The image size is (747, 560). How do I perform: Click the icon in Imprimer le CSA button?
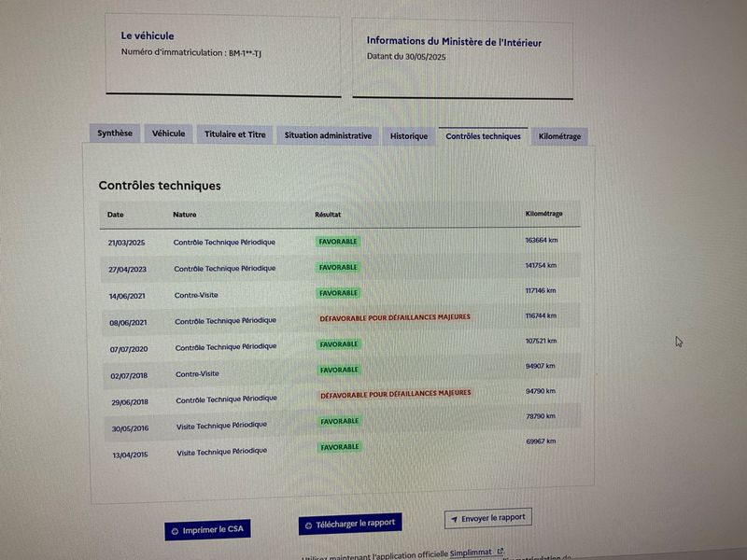[175, 531]
